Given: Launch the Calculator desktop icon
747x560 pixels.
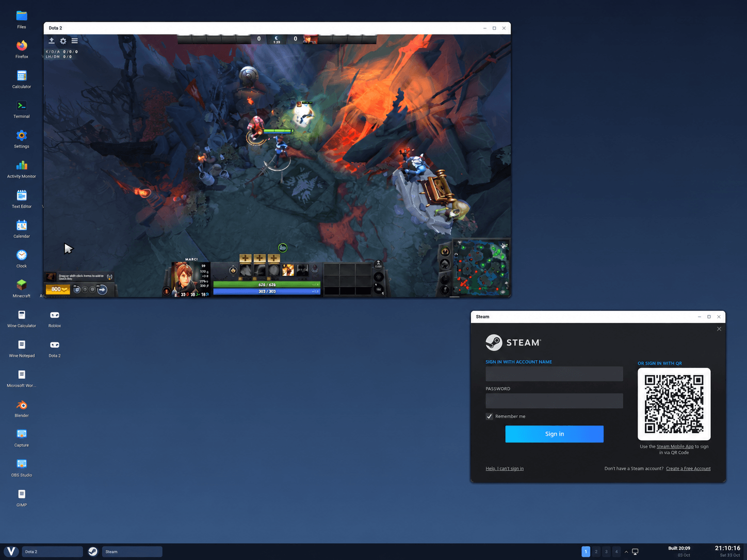Looking at the screenshot, I should (x=22, y=79).
